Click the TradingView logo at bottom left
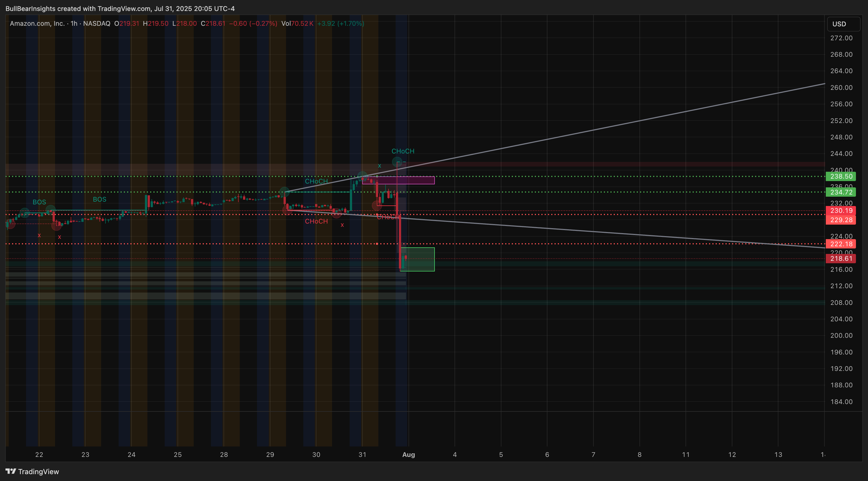 tap(32, 471)
